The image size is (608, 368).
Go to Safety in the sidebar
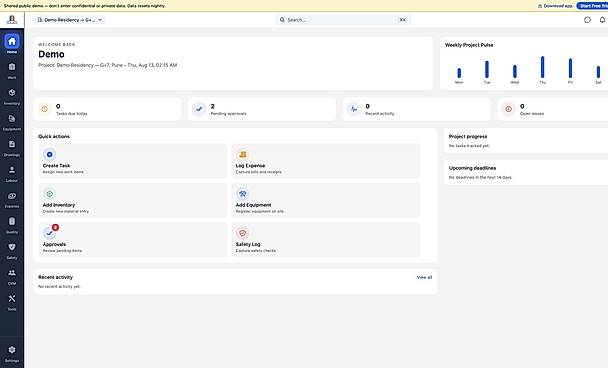pyautogui.click(x=12, y=251)
